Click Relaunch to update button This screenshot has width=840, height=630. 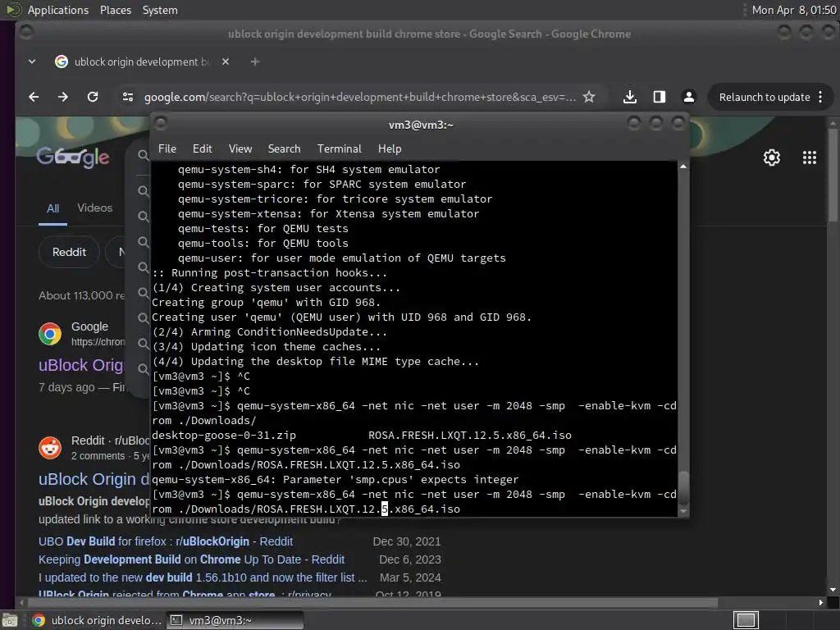[x=764, y=97]
